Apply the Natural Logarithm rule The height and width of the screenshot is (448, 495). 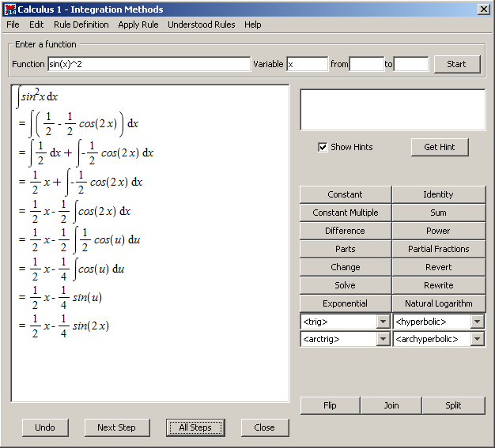pos(438,303)
